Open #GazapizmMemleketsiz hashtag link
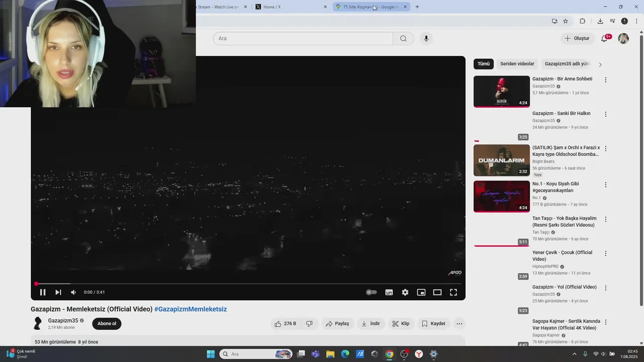Screen dimensions: 644x362 coord(191,309)
